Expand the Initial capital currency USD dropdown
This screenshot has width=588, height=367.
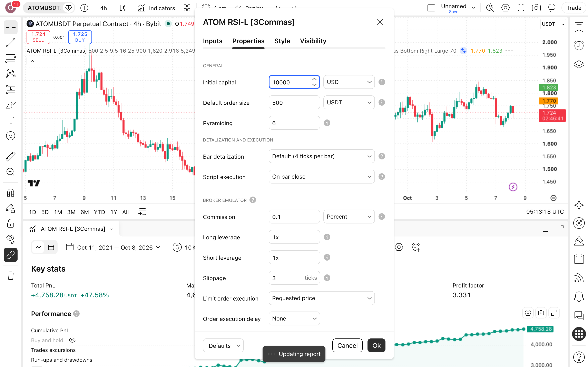coord(349,82)
